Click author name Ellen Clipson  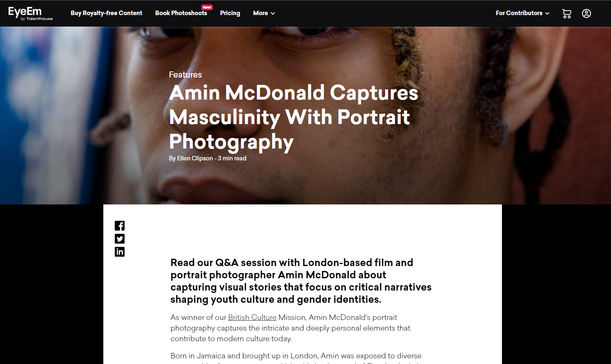tap(195, 158)
